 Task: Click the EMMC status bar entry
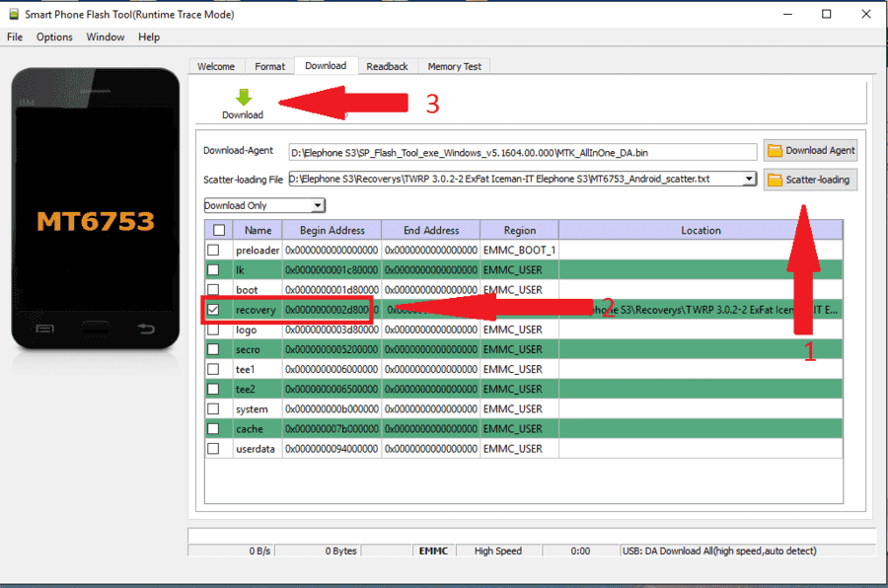pyautogui.click(x=433, y=551)
